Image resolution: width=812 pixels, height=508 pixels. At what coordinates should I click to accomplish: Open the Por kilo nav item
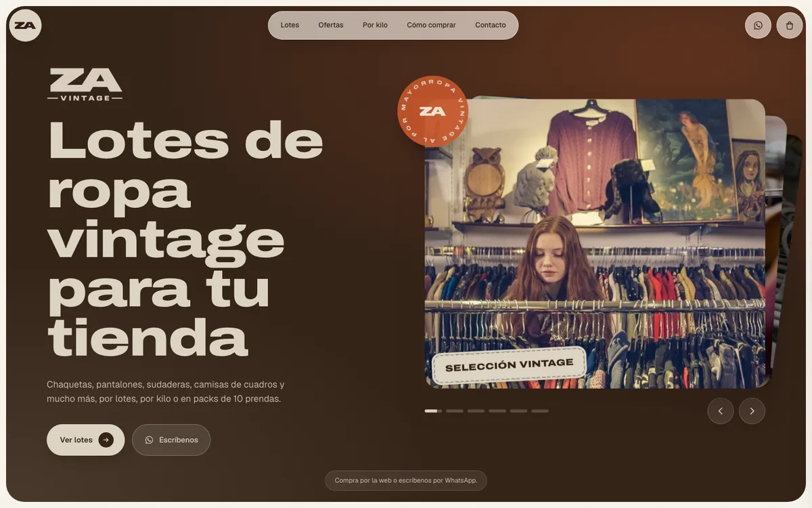(375, 25)
